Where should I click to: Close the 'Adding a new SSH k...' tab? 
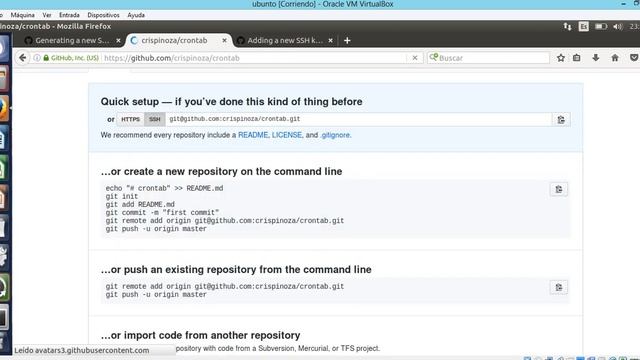(330, 40)
